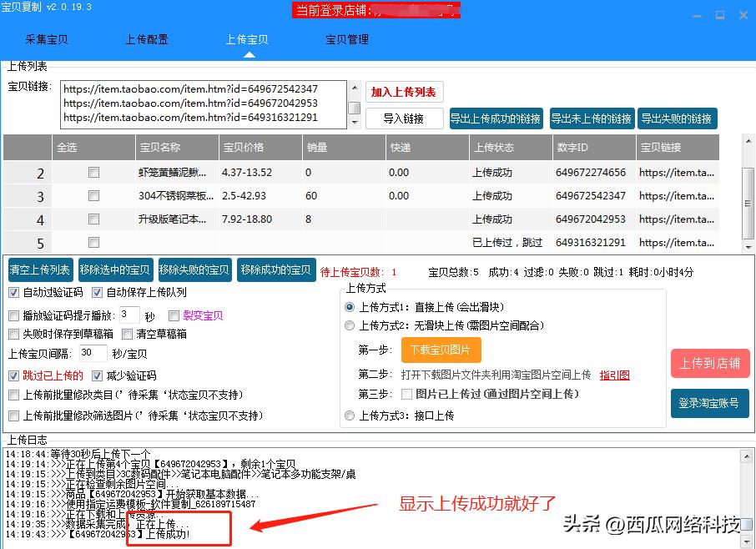Click item name 304不锈钢菜板
Image resolution: width=756 pixels, height=549 pixels.
[x=176, y=196]
